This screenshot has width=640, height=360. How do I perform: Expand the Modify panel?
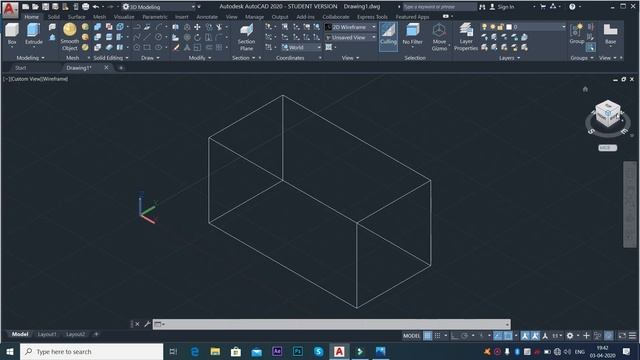[200, 58]
